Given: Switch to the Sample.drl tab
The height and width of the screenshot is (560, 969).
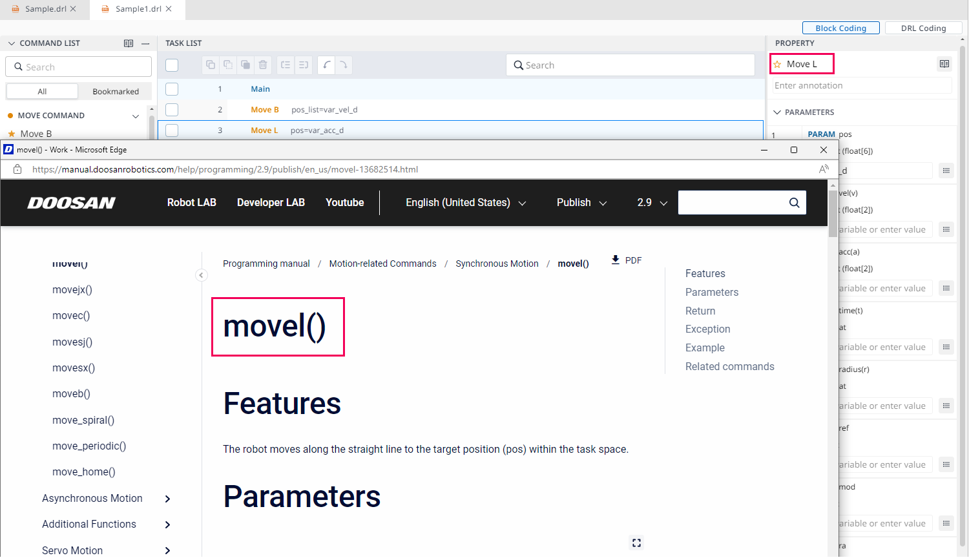Looking at the screenshot, I should [x=45, y=9].
